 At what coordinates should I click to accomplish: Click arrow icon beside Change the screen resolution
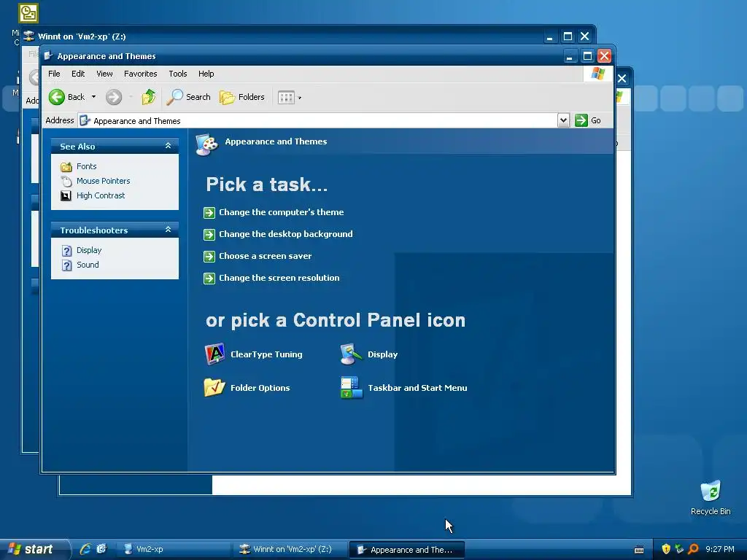coord(209,279)
